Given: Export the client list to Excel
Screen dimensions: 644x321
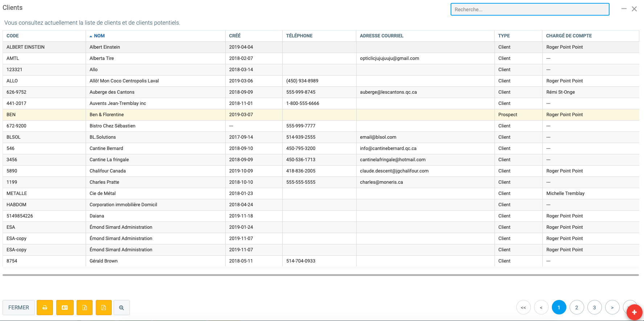Looking at the screenshot, I should (x=85, y=308).
